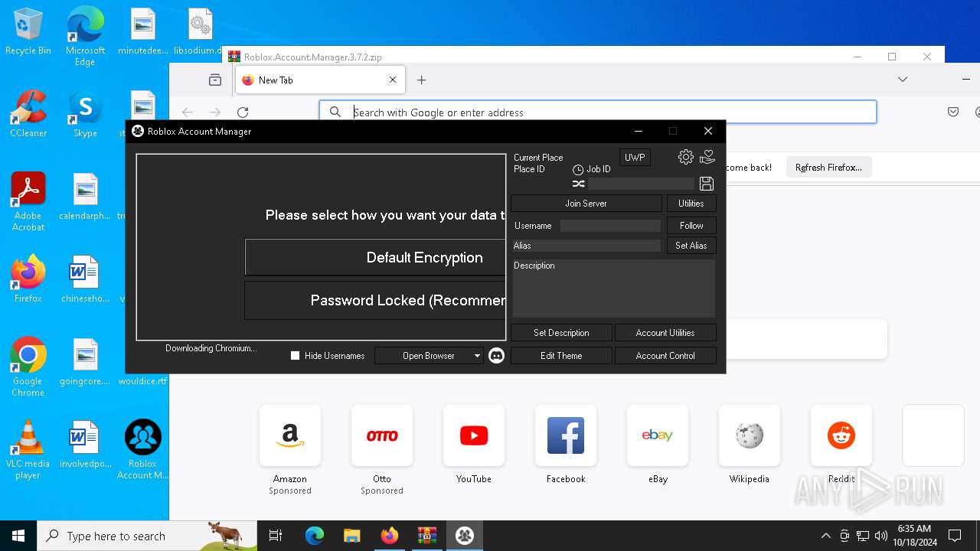
Task: Open the Discord icon link
Action: click(496, 355)
